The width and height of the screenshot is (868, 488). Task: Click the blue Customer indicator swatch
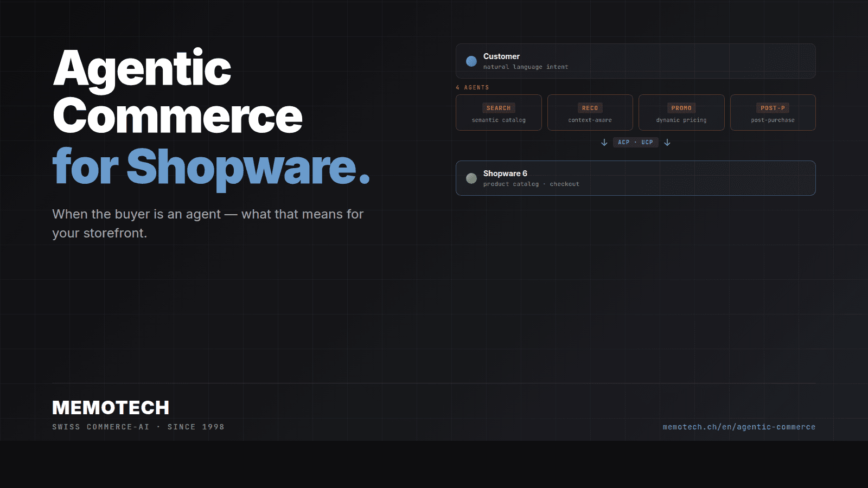click(x=471, y=61)
